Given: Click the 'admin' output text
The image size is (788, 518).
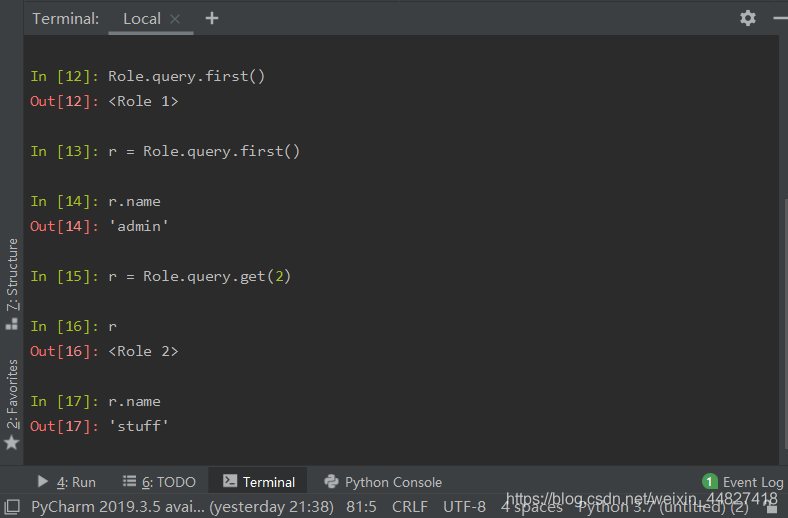Looking at the screenshot, I should 138,226.
